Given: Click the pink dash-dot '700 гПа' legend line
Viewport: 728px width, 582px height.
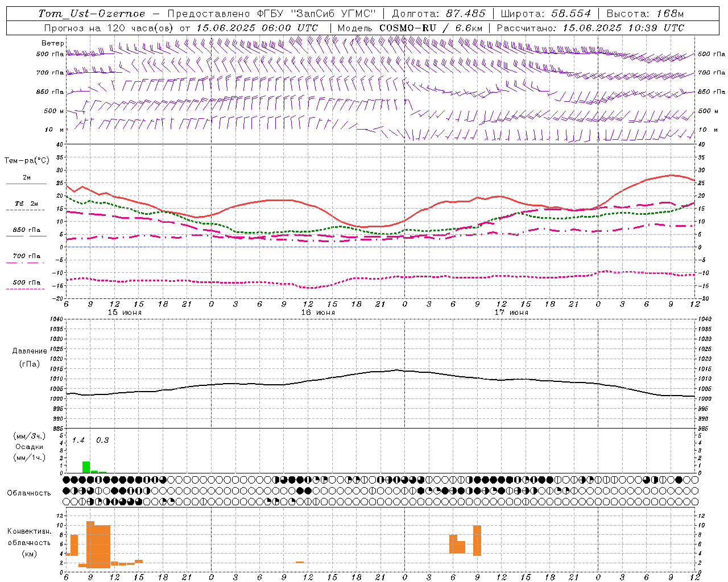Looking at the screenshot, I should 25,263.
